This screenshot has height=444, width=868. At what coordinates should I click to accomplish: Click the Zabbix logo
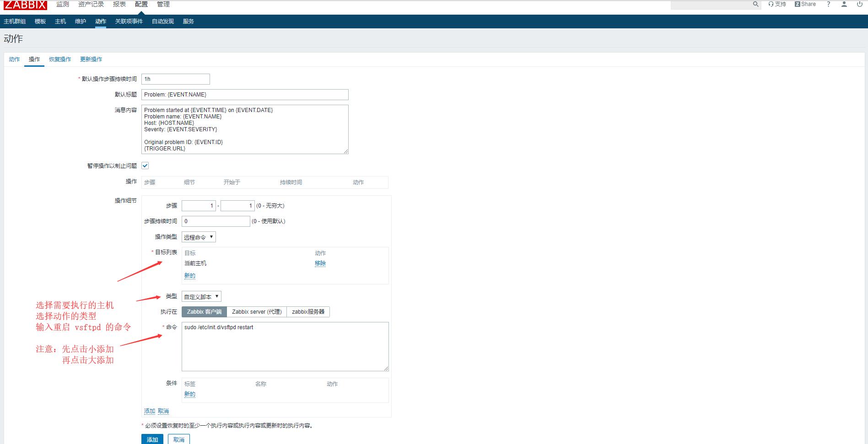25,5
